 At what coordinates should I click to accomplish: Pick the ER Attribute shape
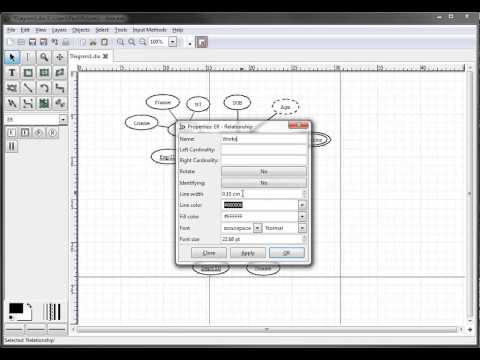click(x=52, y=133)
